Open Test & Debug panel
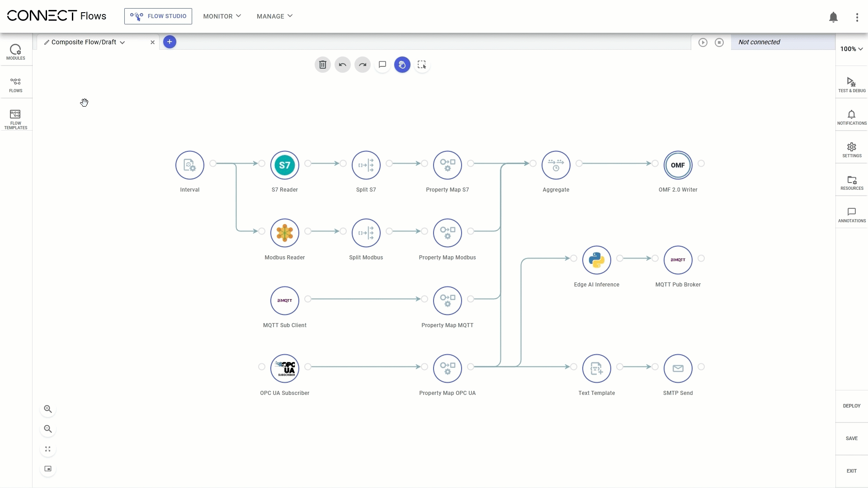868x488 pixels. 852,84
